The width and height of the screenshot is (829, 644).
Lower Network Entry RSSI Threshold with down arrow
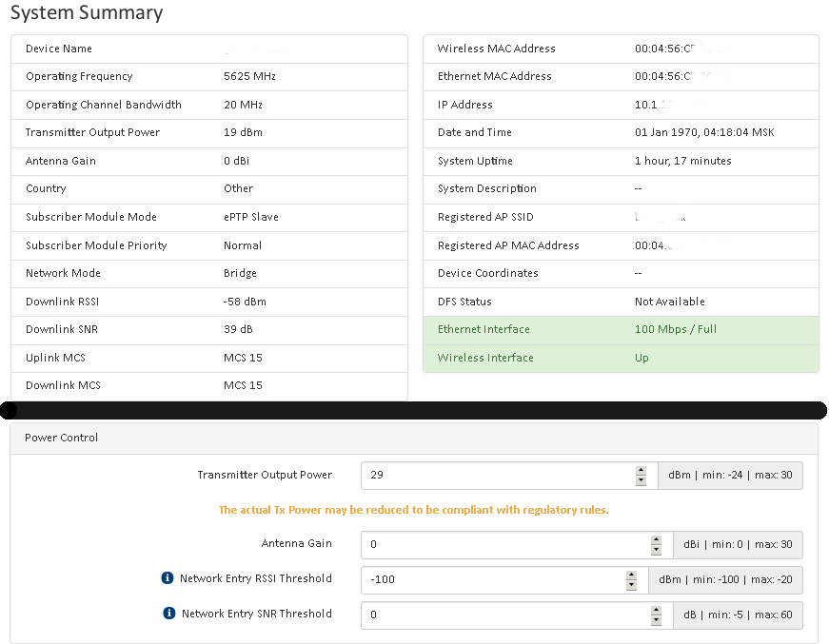click(x=631, y=586)
